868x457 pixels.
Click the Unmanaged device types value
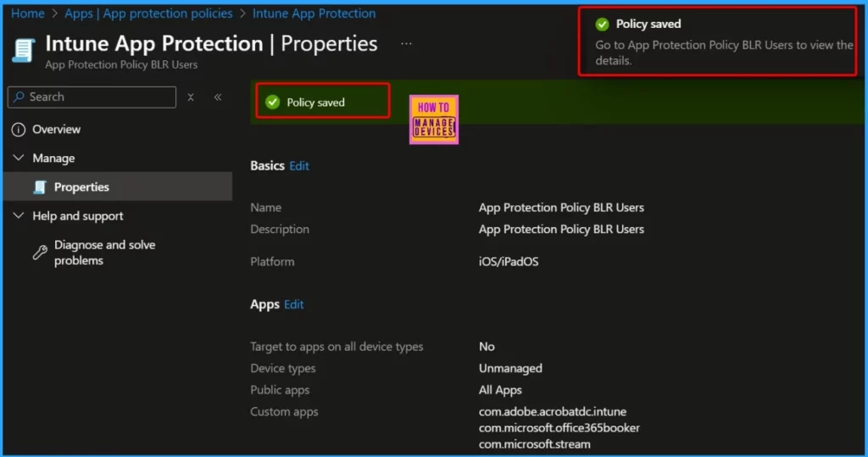click(x=510, y=368)
